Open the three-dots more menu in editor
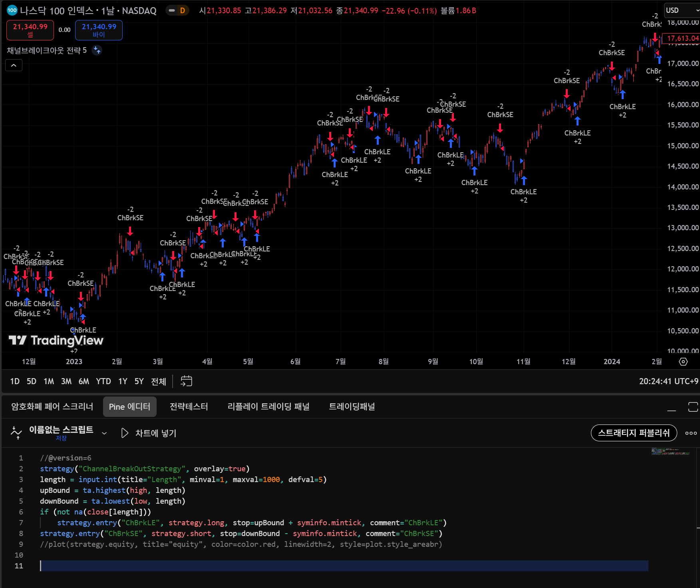 click(x=691, y=433)
